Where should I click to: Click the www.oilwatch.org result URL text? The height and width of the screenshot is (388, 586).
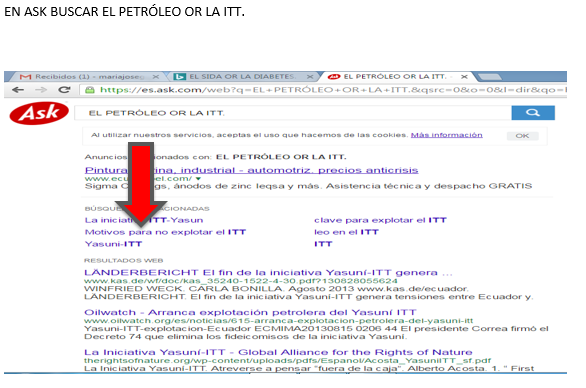[278, 321]
